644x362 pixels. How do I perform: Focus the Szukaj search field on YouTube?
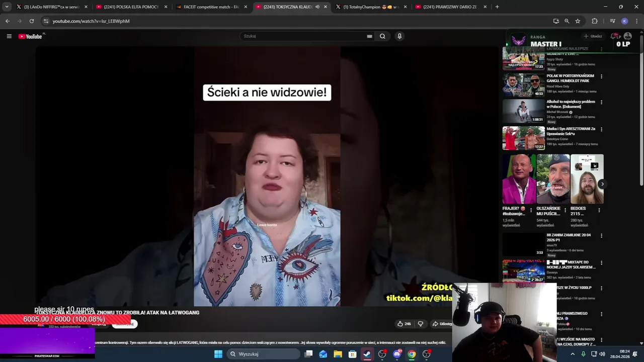point(304,36)
